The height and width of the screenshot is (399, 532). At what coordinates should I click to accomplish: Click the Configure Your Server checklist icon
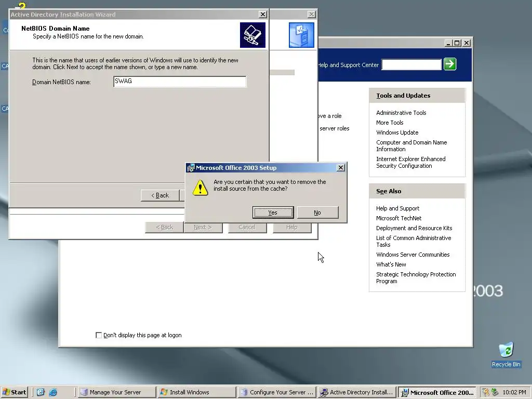(302, 35)
